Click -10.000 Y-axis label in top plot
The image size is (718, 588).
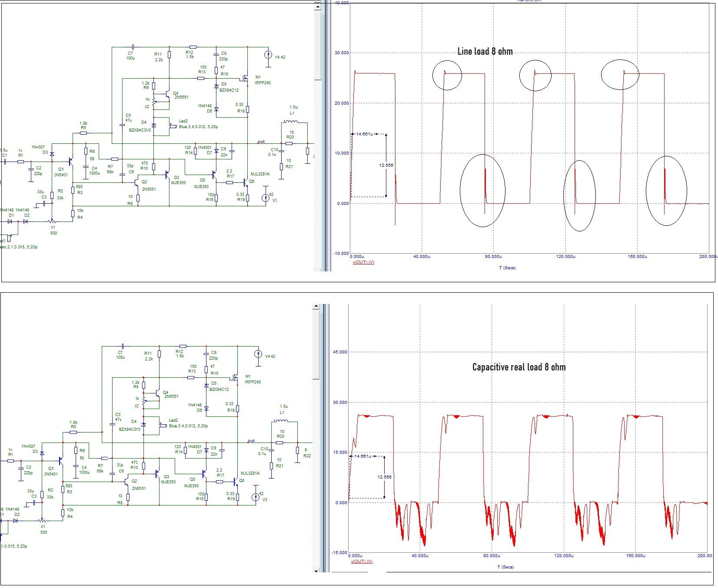341,253
